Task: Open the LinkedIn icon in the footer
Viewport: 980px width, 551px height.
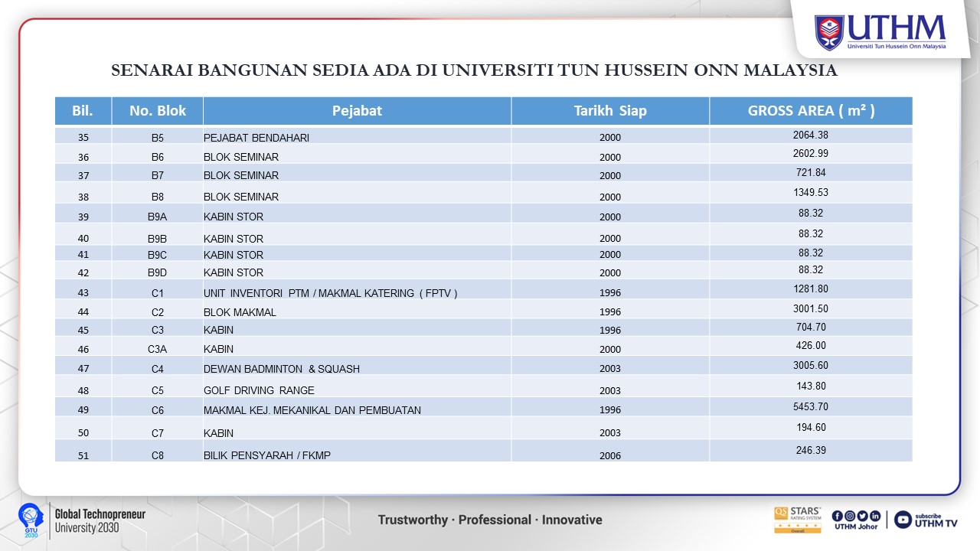Action: point(875,516)
